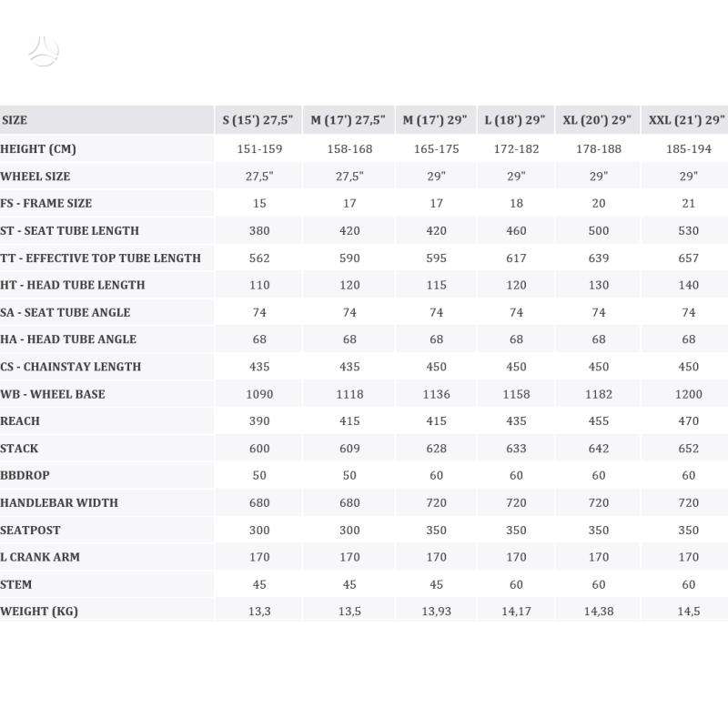Click the XXL (21') 29" column header
Image resolution: width=728 pixels, height=728 pixels.
685,120
